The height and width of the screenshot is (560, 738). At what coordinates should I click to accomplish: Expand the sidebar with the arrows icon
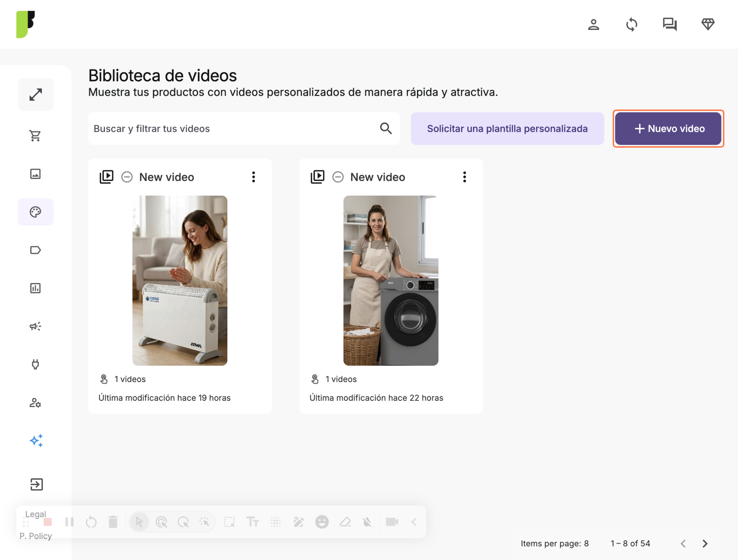point(35,94)
